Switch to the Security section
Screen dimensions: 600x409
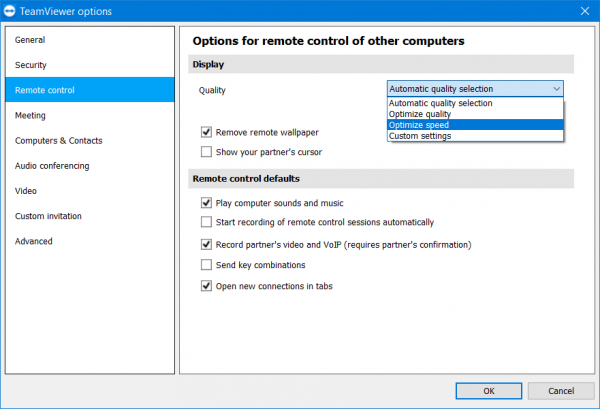pyautogui.click(x=31, y=65)
